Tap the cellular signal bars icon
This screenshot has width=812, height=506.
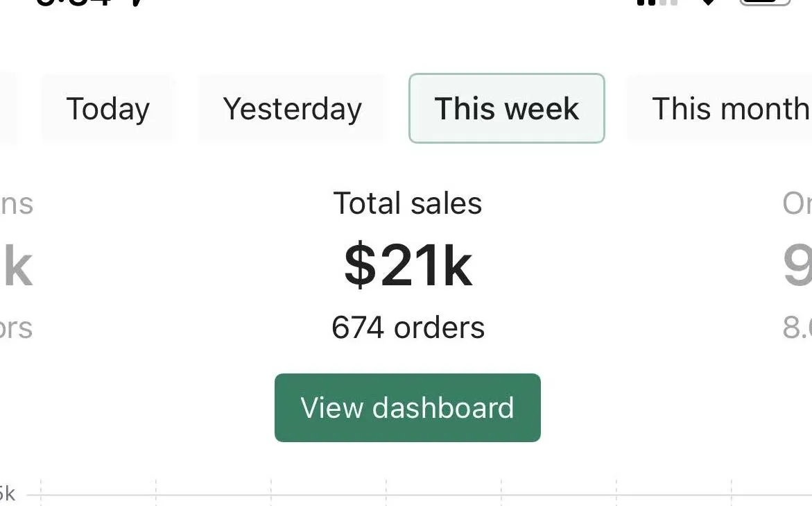(x=655, y=3)
